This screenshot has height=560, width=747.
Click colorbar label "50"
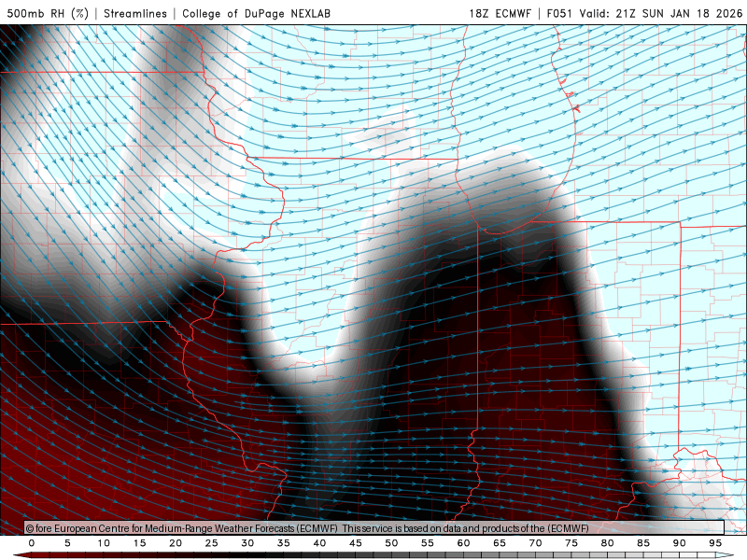point(391,543)
